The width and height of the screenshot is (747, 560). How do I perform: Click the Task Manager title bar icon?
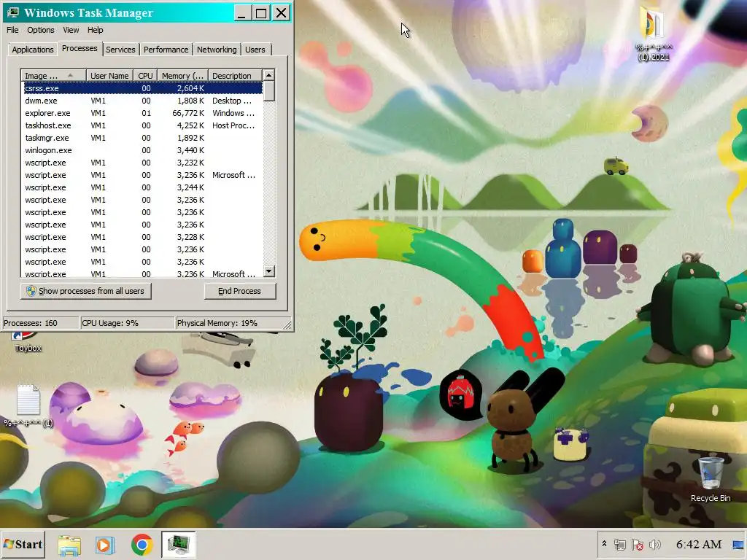pos(13,12)
